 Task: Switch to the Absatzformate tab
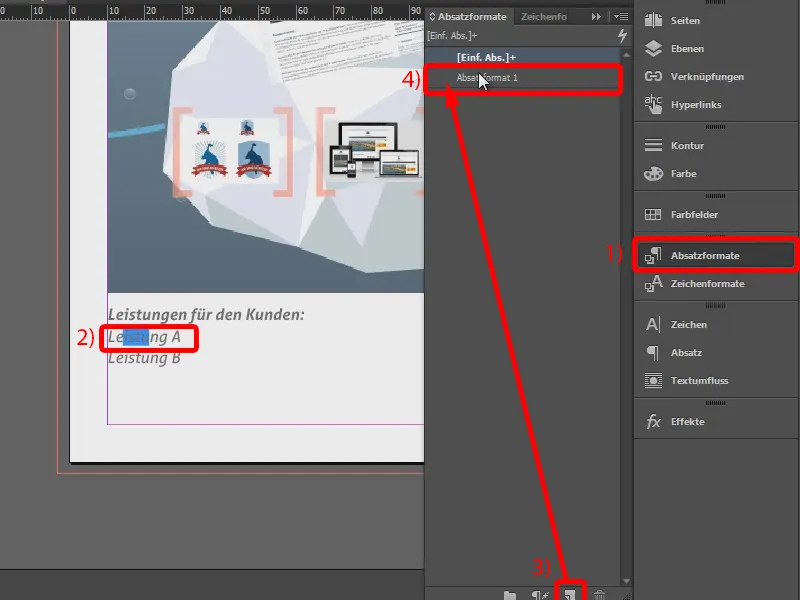point(472,17)
